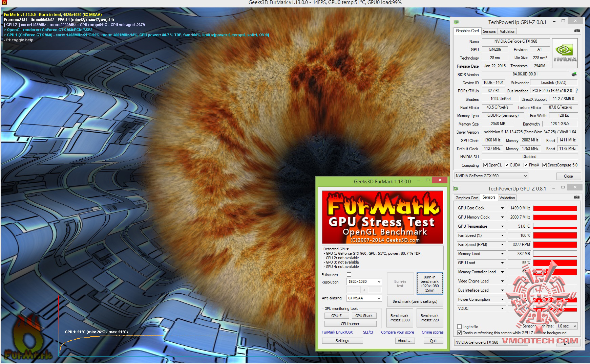Viewport: 590px width, 364px height.
Task: Switch to the Graphics Card tab in the lower GPU-Z window
Action: [x=467, y=198]
